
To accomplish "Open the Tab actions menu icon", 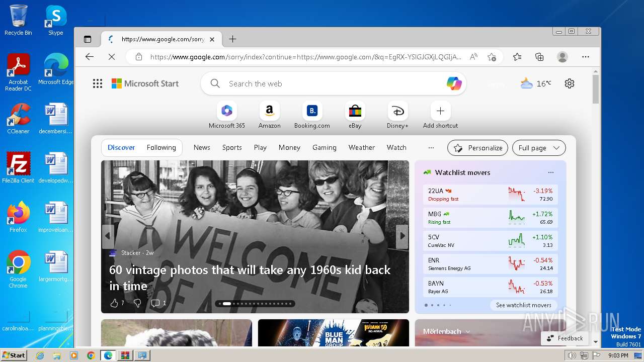I will 88,39.
